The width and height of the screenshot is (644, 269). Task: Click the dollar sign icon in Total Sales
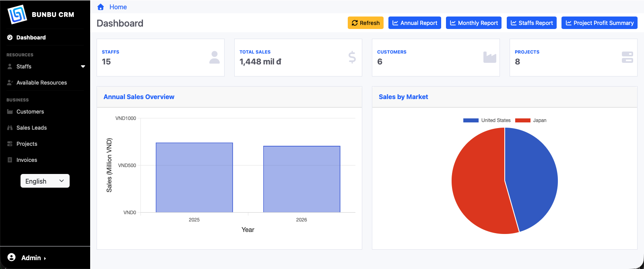coord(352,58)
